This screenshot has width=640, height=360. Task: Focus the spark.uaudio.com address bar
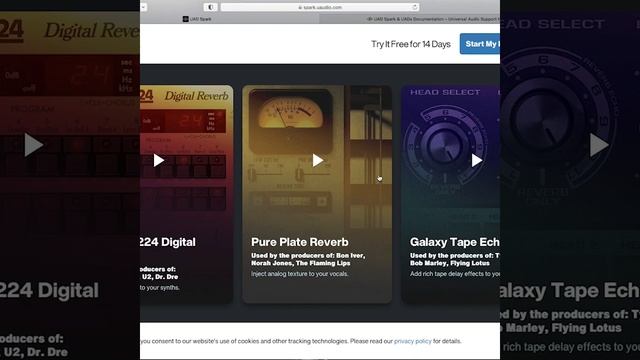click(320, 7)
